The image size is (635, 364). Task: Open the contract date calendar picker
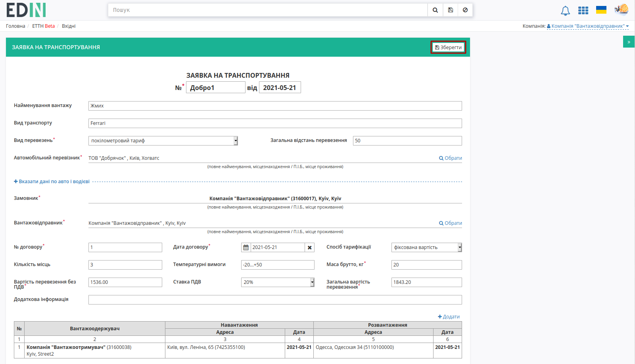pyautogui.click(x=246, y=247)
